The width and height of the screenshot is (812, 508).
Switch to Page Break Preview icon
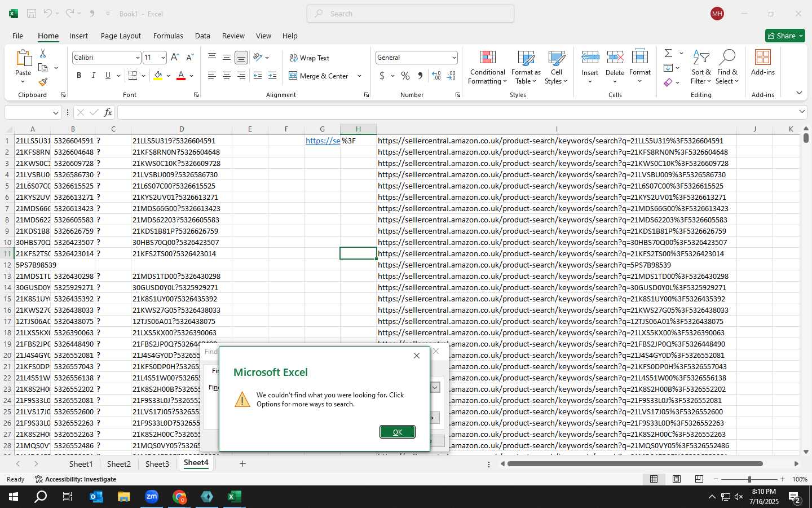699,479
